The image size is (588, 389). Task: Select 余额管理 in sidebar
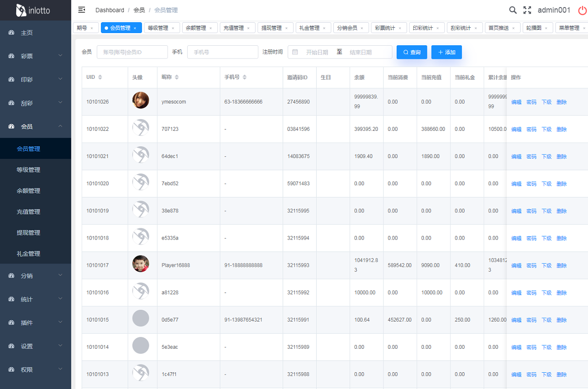pyautogui.click(x=28, y=191)
